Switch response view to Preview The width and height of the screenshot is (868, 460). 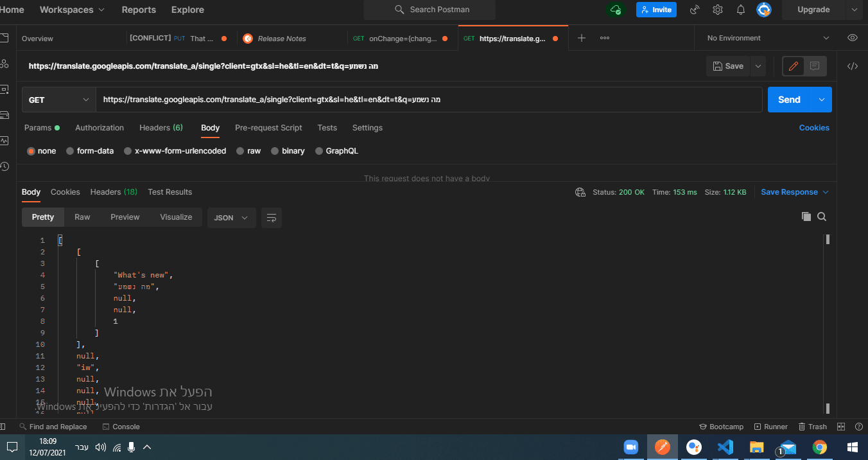point(125,217)
